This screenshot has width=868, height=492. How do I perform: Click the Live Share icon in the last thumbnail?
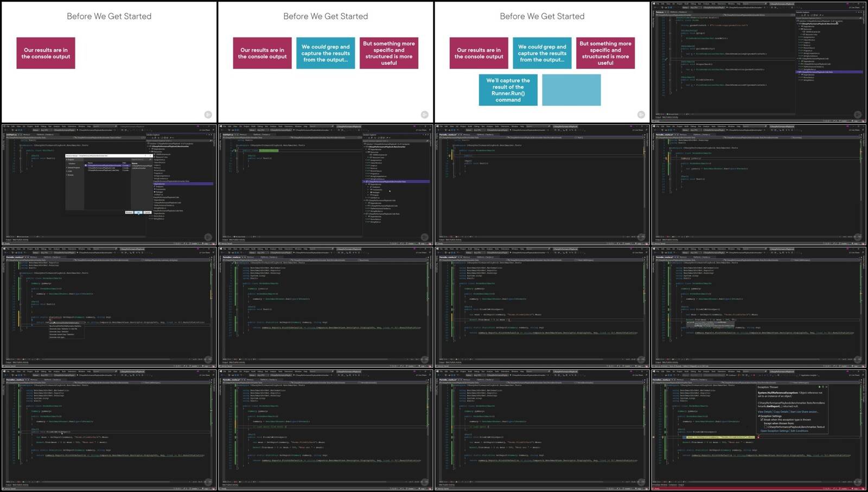point(849,375)
